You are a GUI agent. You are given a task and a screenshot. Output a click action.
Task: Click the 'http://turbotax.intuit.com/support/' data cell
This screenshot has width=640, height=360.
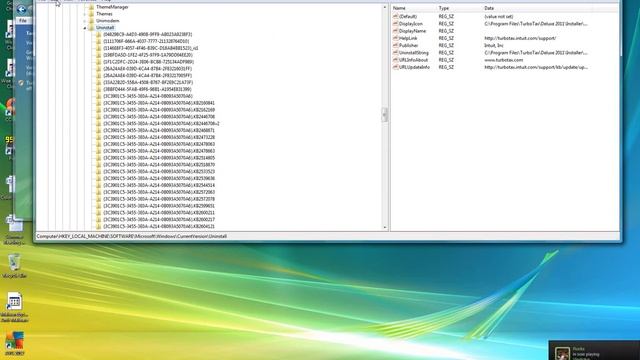coord(520,38)
